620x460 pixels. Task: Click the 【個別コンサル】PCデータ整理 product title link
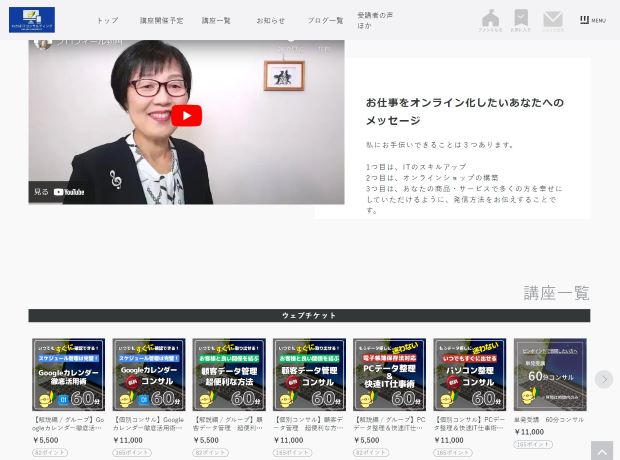coord(469,423)
